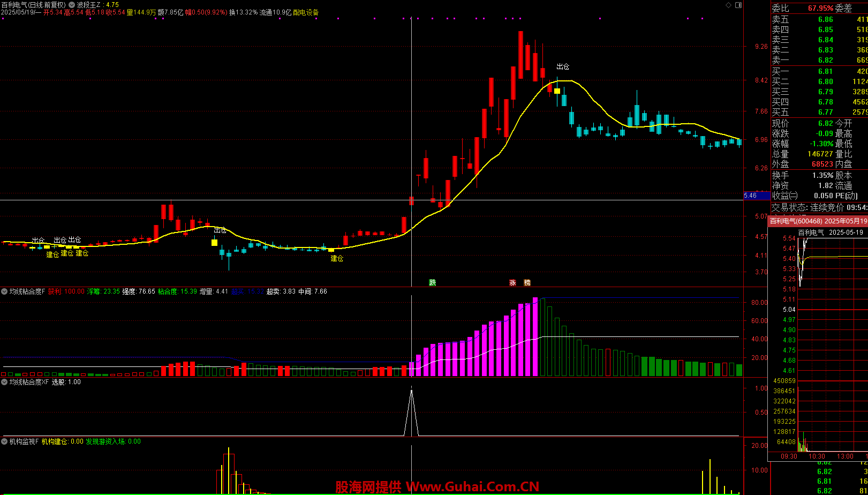This screenshot has height=495, width=868.
Task: Select the 买一 bid price row
Action: click(x=819, y=71)
